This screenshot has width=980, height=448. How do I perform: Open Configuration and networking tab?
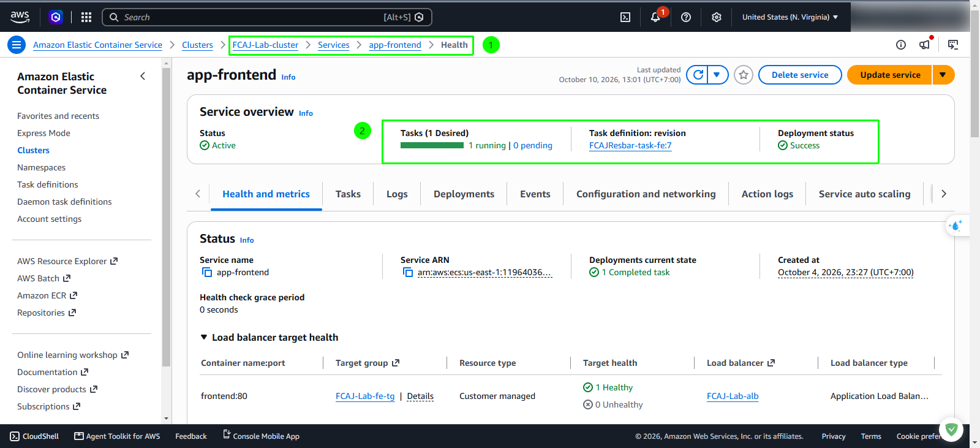[x=646, y=194]
